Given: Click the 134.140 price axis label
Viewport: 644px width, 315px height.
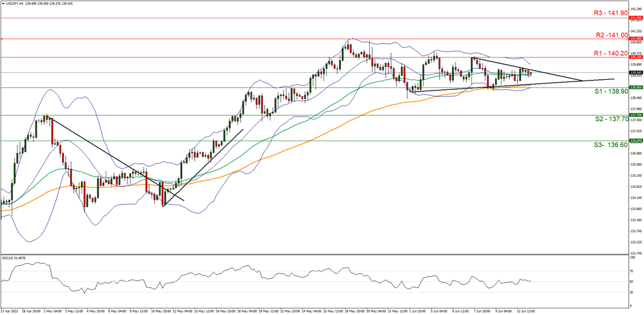Looking at the screenshot, I should click(x=636, y=197).
